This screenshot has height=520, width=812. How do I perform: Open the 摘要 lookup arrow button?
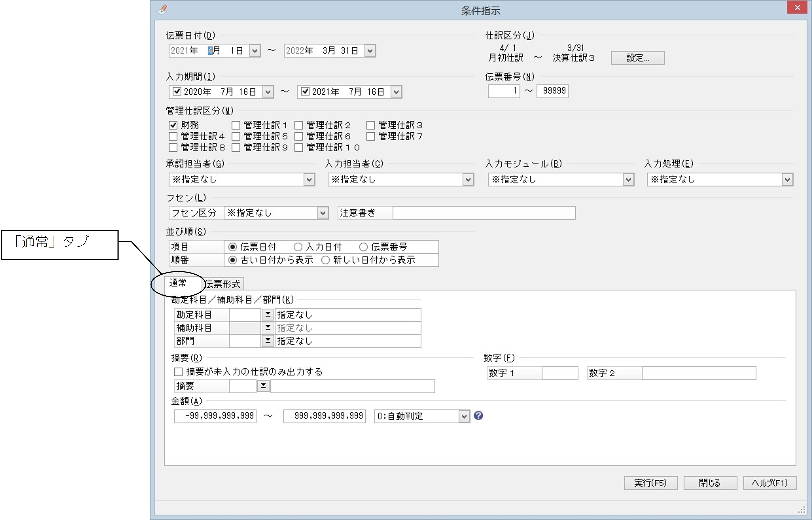tap(263, 386)
